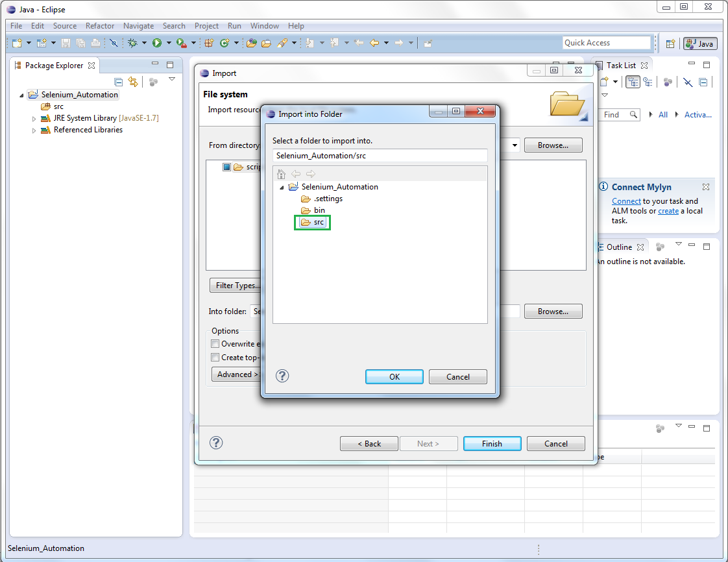The height and width of the screenshot is (562, 728).
Task: Toggle the Overwrite existing resources checkbox
Action: (x=215, y=344)
